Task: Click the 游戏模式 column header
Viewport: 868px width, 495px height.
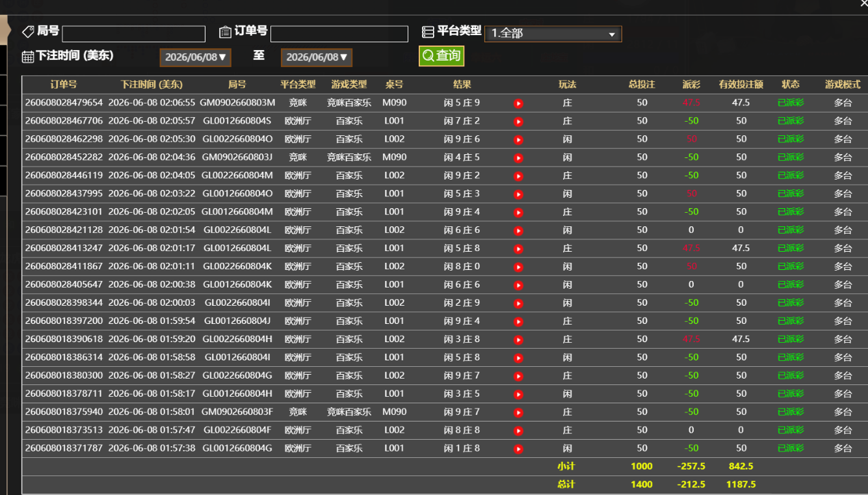Action: point(843,85)
